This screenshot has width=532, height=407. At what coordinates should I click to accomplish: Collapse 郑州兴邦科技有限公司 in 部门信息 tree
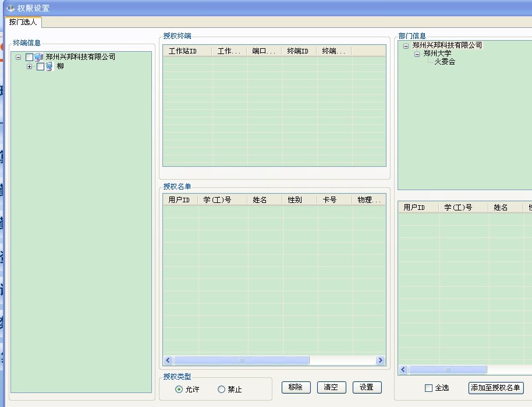point(406,46)
